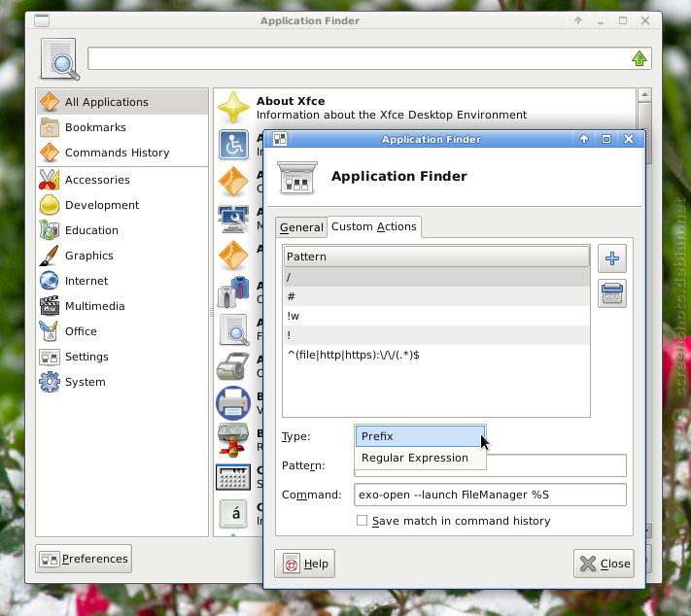Click the paint roller application icon
The height and width of the screenshot is (616, 691).
(233, 366)
